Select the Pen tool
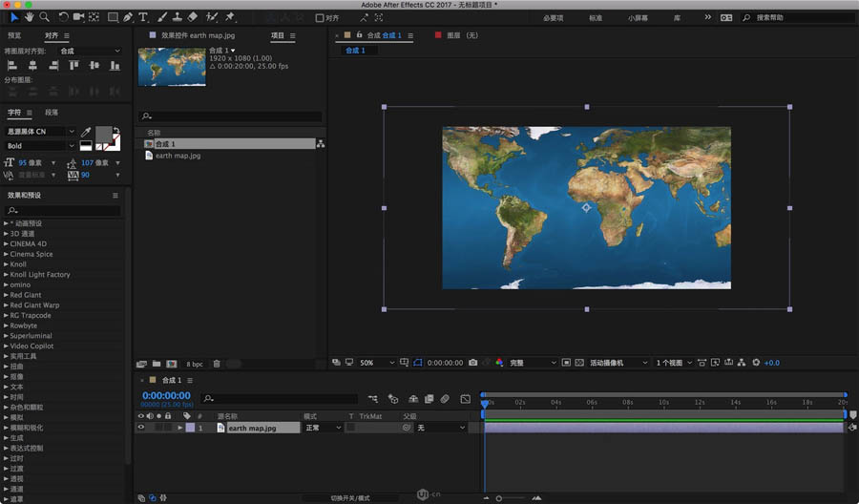This screenshot has width=859, height=504. (x=128, y=17)
